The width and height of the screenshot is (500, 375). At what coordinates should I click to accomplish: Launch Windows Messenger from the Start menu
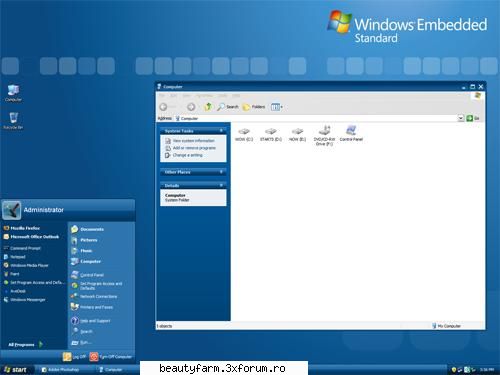point(24,300)
